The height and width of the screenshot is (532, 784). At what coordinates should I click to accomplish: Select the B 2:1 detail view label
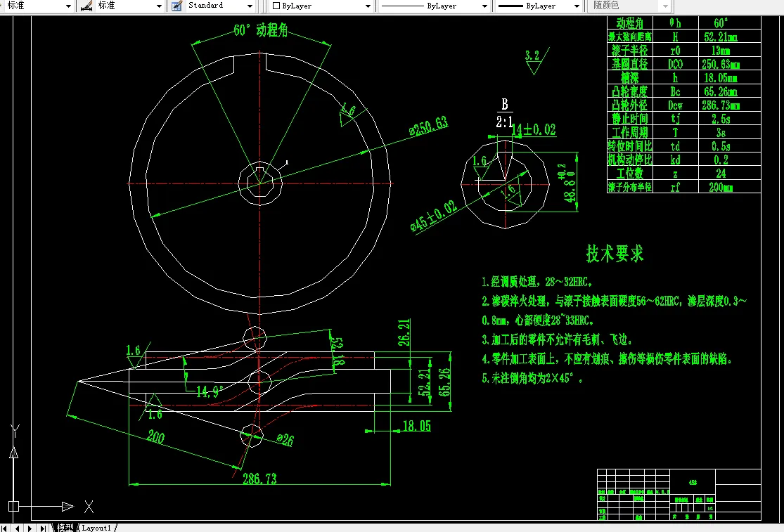coord(504,113)
